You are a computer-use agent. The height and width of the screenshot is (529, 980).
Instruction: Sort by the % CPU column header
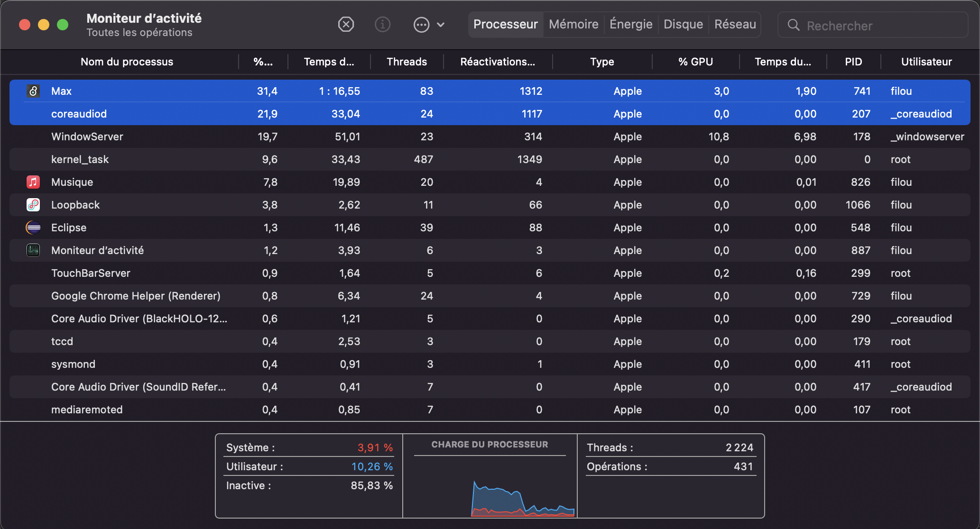click(263, 62)
